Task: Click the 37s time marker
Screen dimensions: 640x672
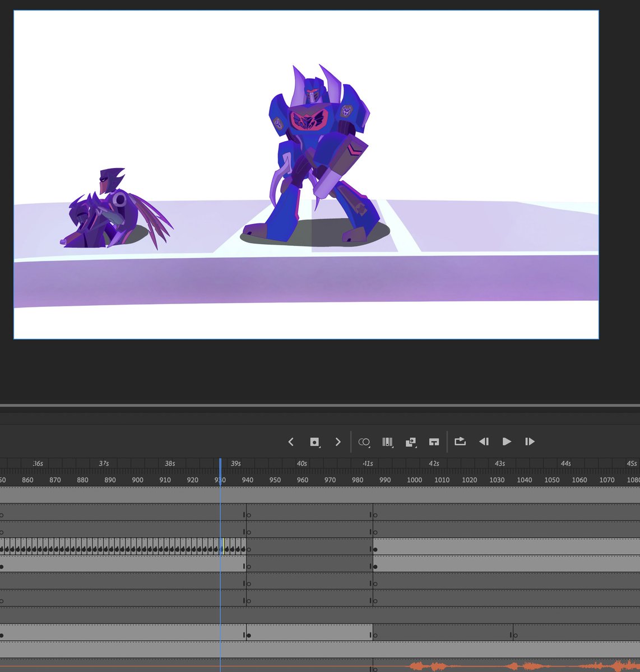Action: pos(104,464)
